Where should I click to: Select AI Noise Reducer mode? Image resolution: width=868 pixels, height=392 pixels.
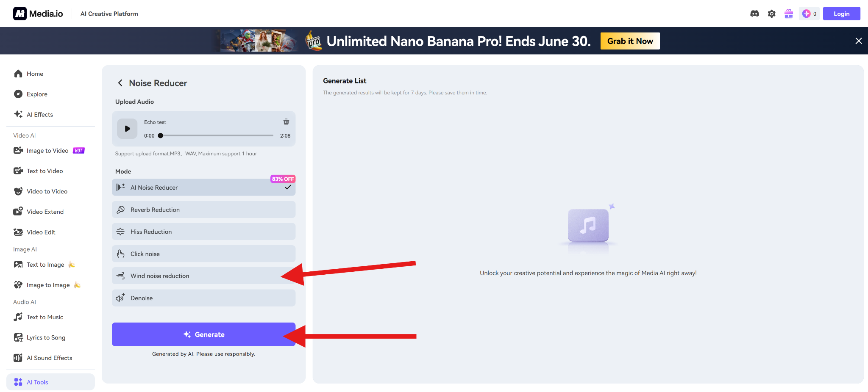click(203, 188)
